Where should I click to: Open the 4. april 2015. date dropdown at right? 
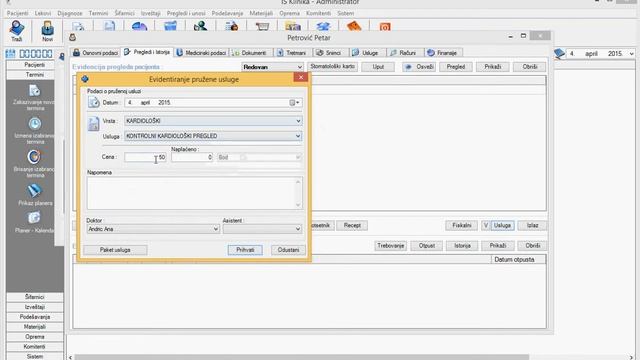point(631,53)
